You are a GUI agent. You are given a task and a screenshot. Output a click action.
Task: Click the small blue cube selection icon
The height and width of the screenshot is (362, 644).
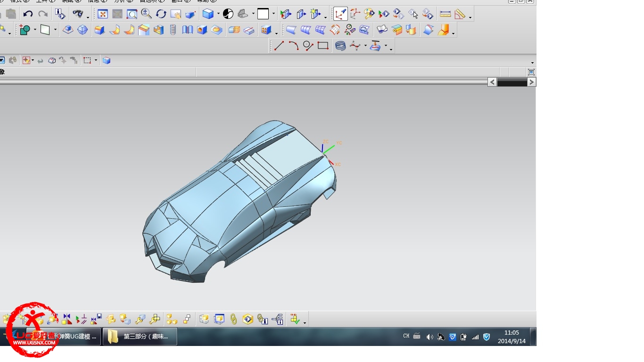107,60
